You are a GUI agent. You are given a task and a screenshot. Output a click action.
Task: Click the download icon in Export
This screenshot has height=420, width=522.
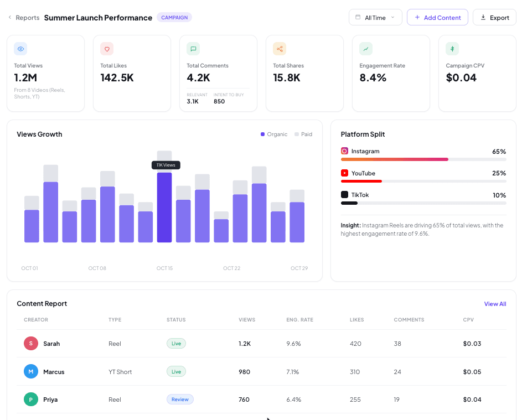483,17
